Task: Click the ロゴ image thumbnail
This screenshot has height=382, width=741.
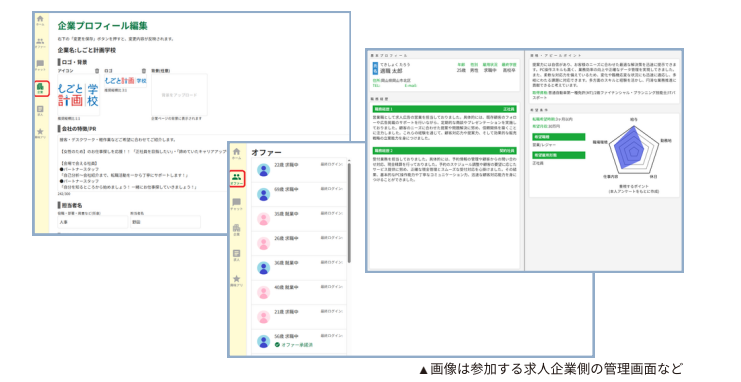Action: pyautogui.click(x=125, y=81)
